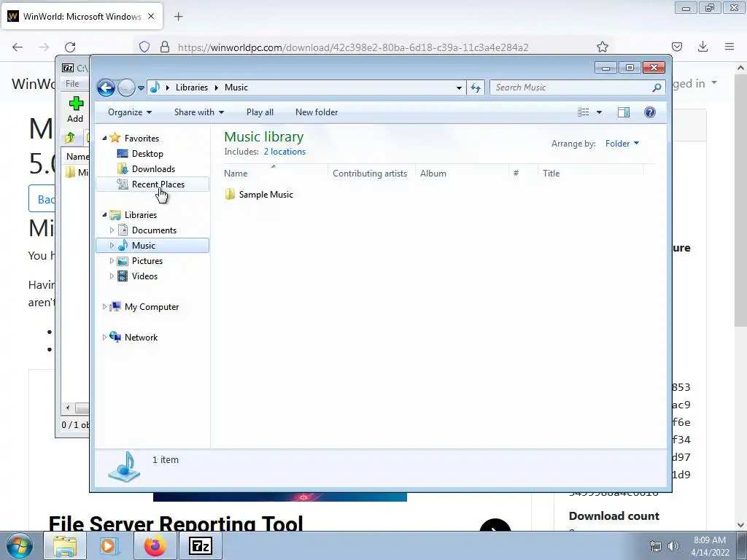
Task: Collapse the Favorites group
Action: point(105,138)
